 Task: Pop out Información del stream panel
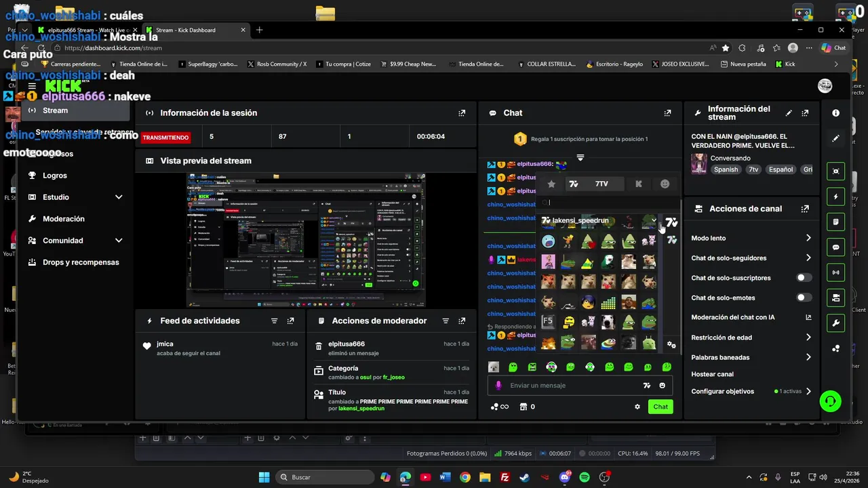(x=805, y=113)
